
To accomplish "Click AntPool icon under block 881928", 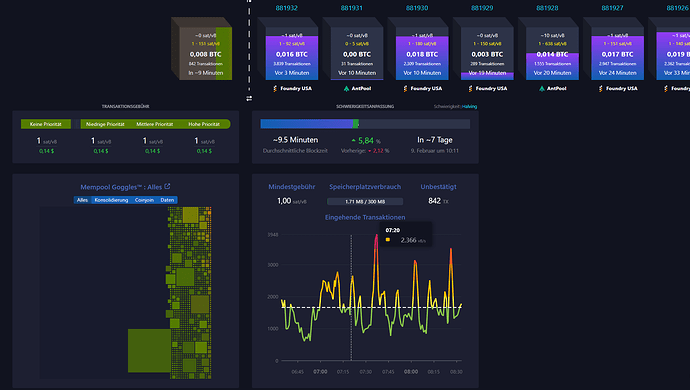I will click(542, 88).
